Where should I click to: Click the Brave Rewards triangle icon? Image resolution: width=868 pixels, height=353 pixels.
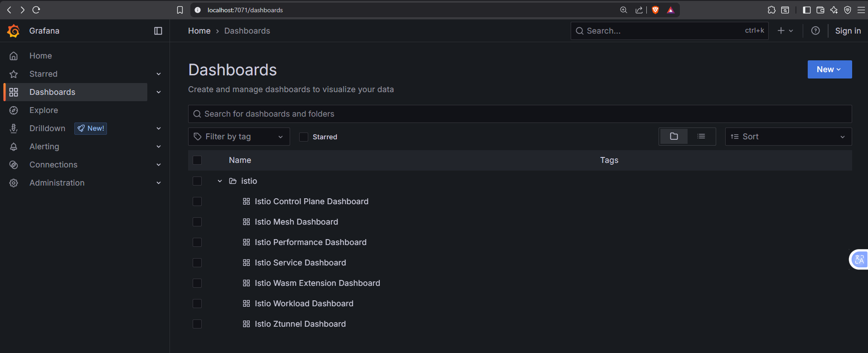click(x=671, y=10)
